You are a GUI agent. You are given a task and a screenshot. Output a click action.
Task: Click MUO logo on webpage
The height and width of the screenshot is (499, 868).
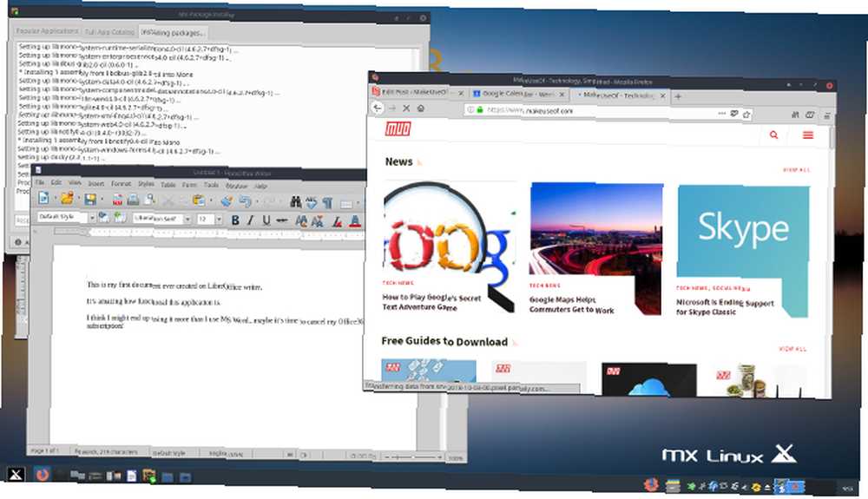(x=398, y=129)
